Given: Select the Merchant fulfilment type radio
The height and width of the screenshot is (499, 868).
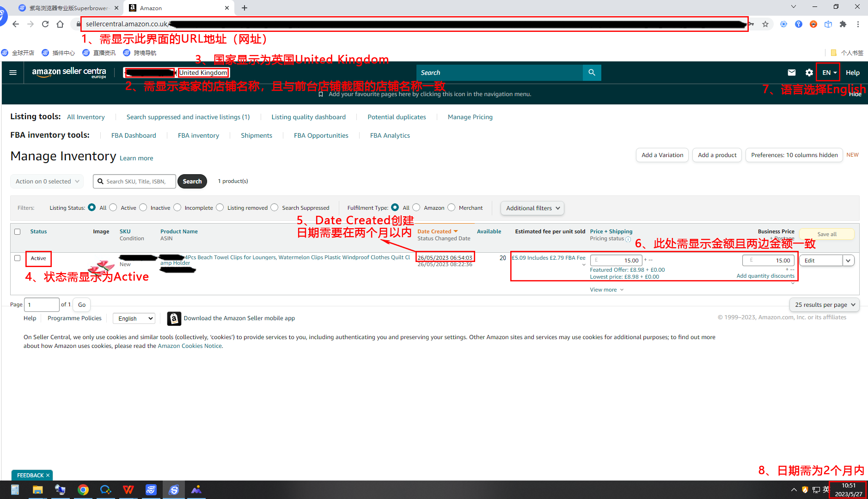Looking at the screenshot, I should pyautogui.click(x=452, y=207).
